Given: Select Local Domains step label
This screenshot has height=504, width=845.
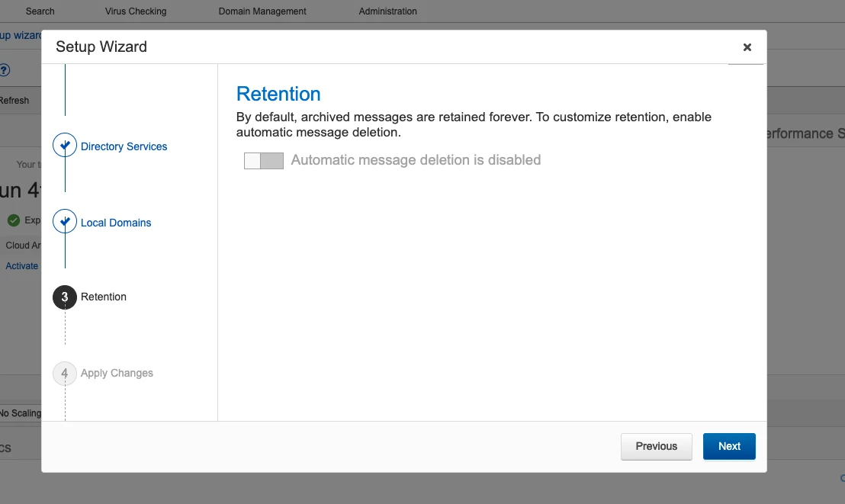Looking at the screenshot, I should tap(116, 223).
